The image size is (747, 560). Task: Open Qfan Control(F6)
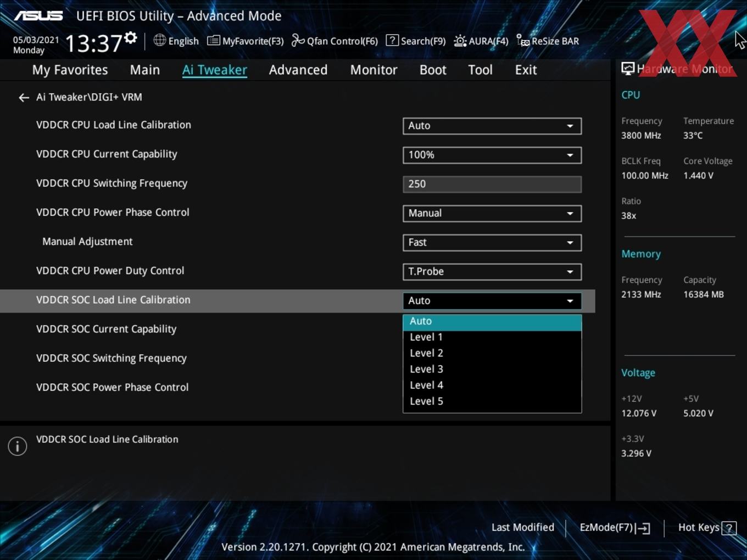[335, 41]
